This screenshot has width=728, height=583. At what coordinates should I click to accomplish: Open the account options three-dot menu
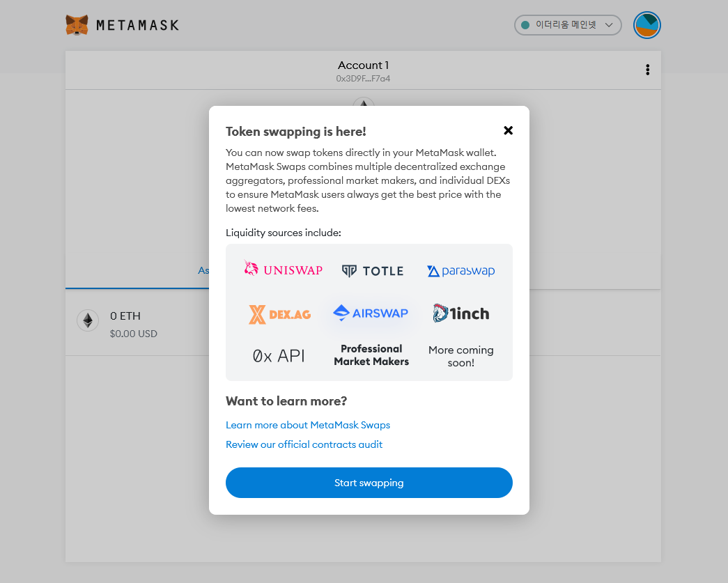(647, 70)
